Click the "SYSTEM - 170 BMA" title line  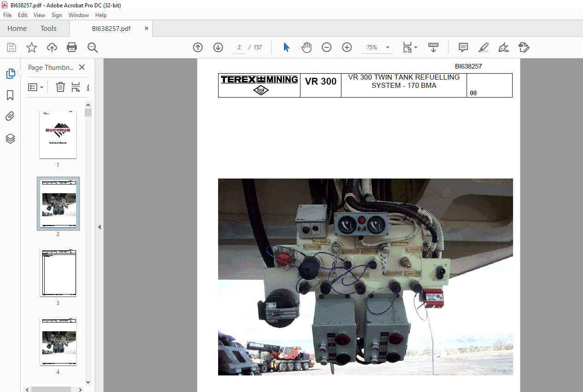(404, 86)
